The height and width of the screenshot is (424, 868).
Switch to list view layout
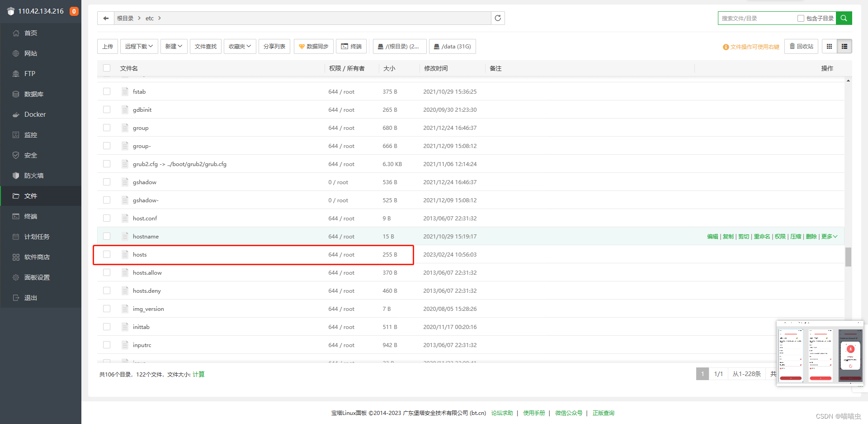coord(844,46)
